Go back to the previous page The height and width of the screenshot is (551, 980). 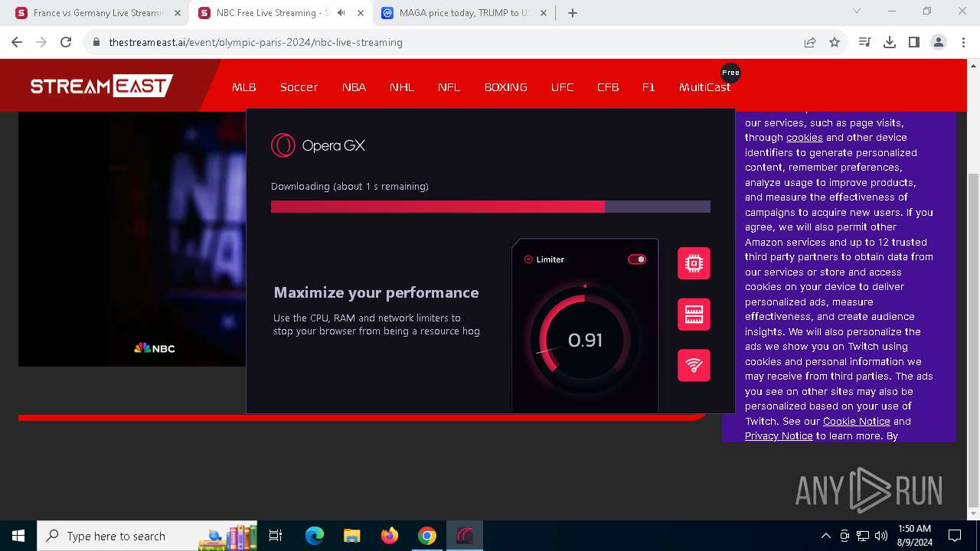(x=17, y=42)
